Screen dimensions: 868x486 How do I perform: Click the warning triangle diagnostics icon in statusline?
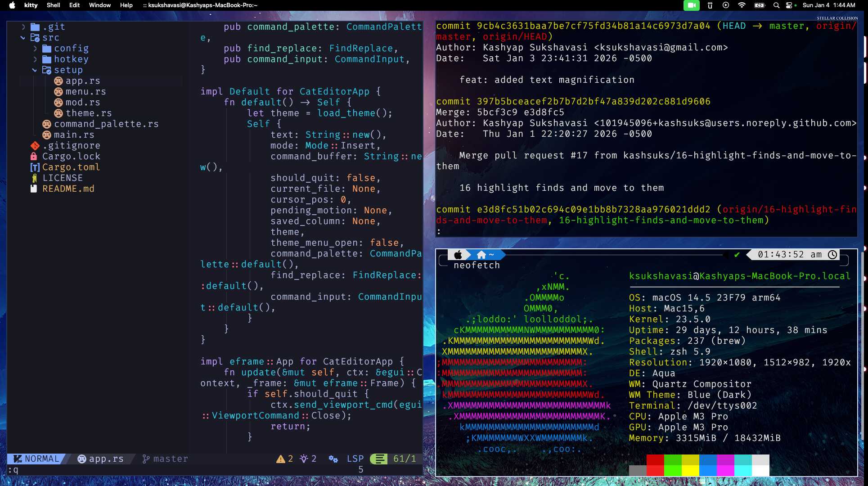point(281,459)
